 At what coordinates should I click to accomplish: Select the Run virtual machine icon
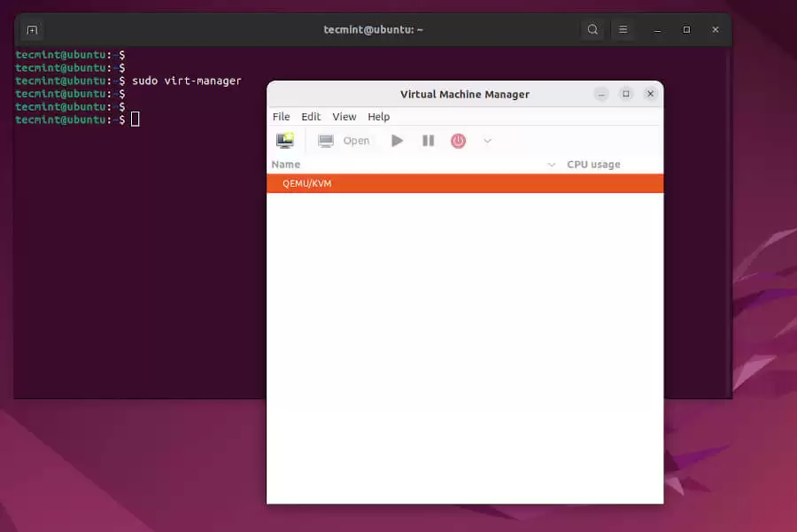[397, 140]
